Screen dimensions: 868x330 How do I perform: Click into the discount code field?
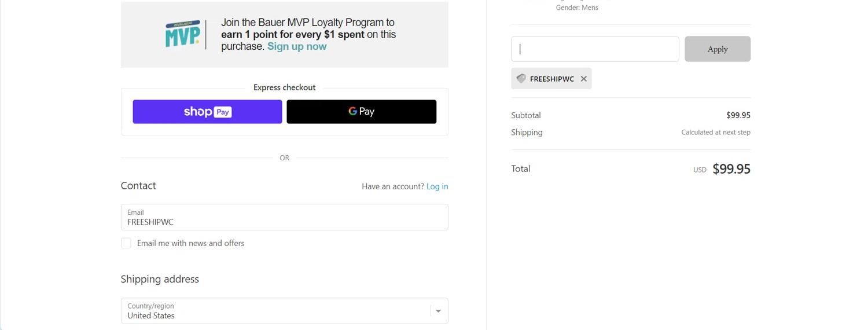(x=595, y=49)
